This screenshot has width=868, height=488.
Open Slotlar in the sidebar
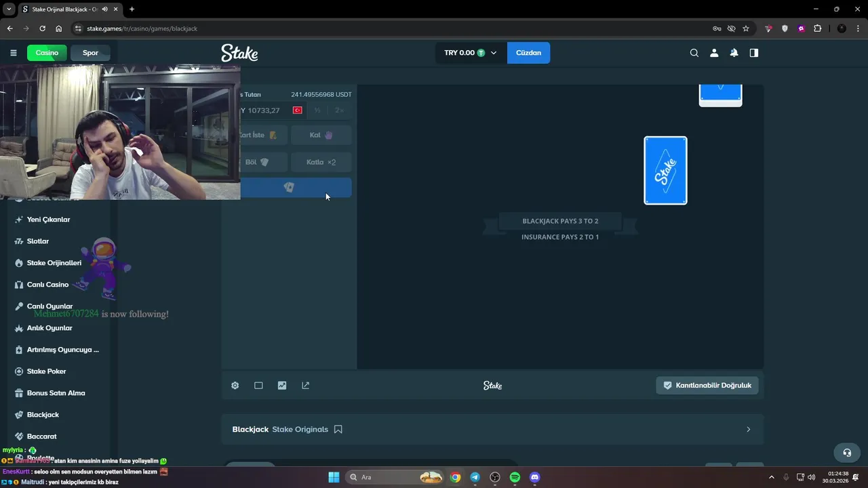(38, 241)
